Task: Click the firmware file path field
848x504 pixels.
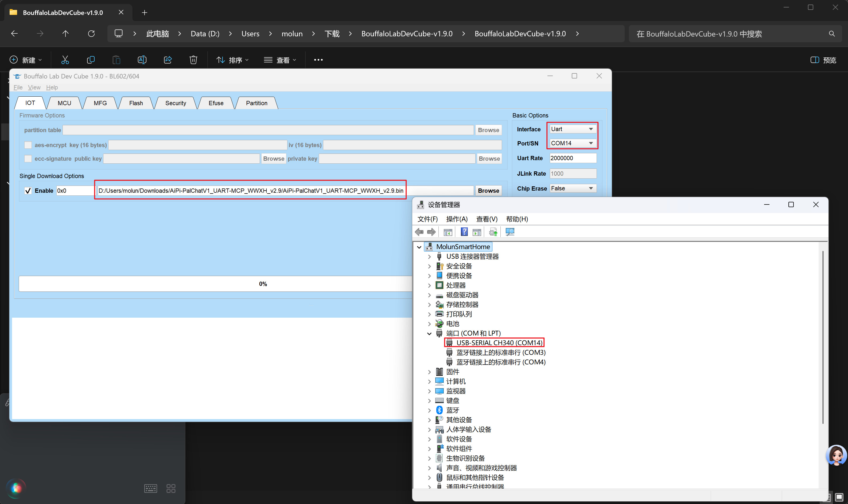Action: point(285,191)
